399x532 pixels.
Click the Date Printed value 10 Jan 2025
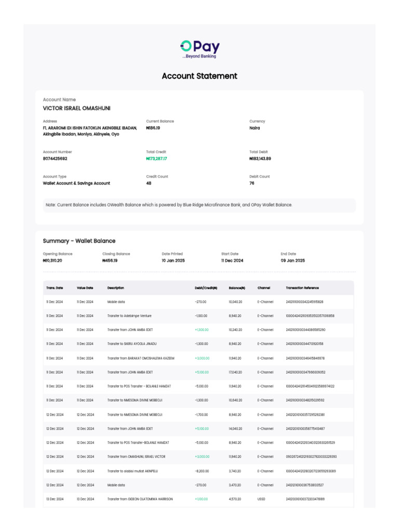[173, 260]
